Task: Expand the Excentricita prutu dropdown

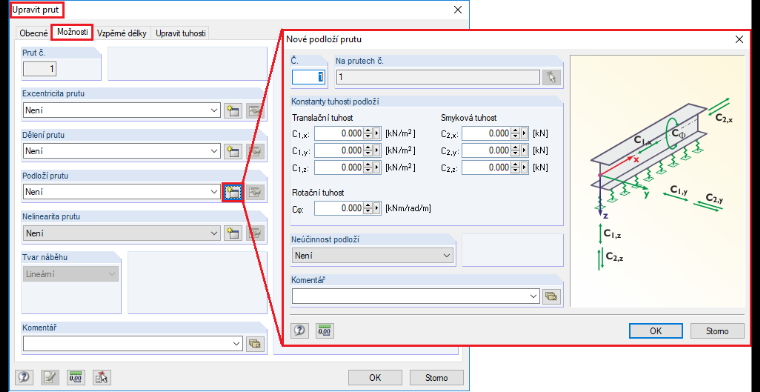Action: [x=214, y=110]
